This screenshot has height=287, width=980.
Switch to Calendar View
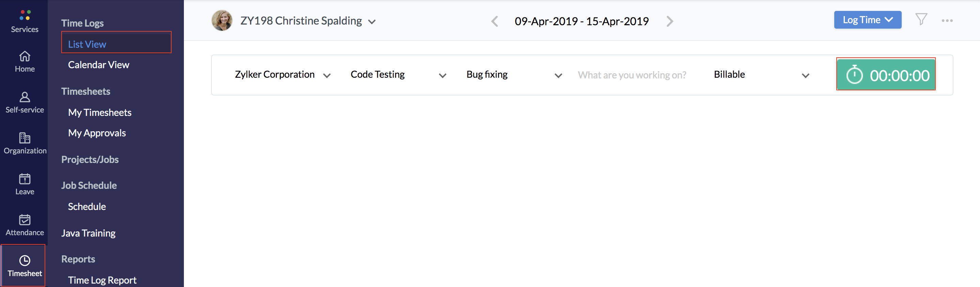point(98,65)
